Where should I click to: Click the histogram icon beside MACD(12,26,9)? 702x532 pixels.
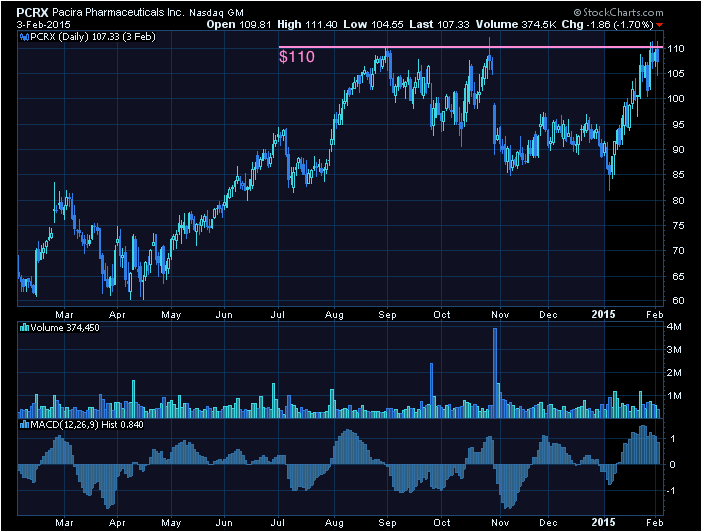pyautogui.click(x=24, y=425)
